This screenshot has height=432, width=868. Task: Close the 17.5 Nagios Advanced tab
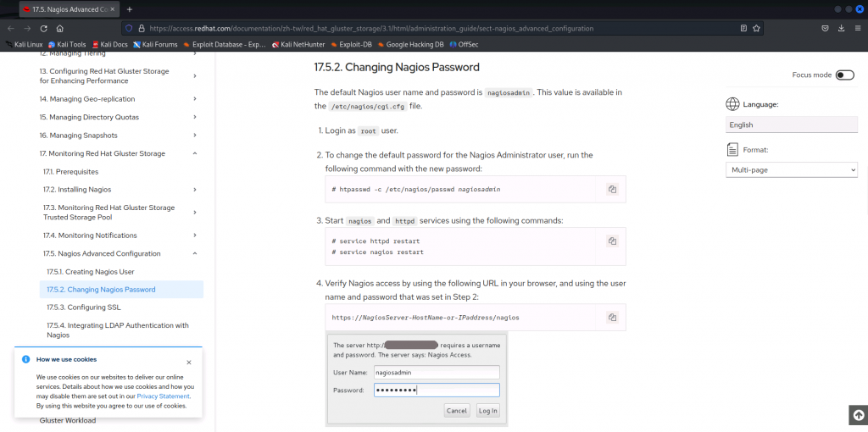[113, 9]
